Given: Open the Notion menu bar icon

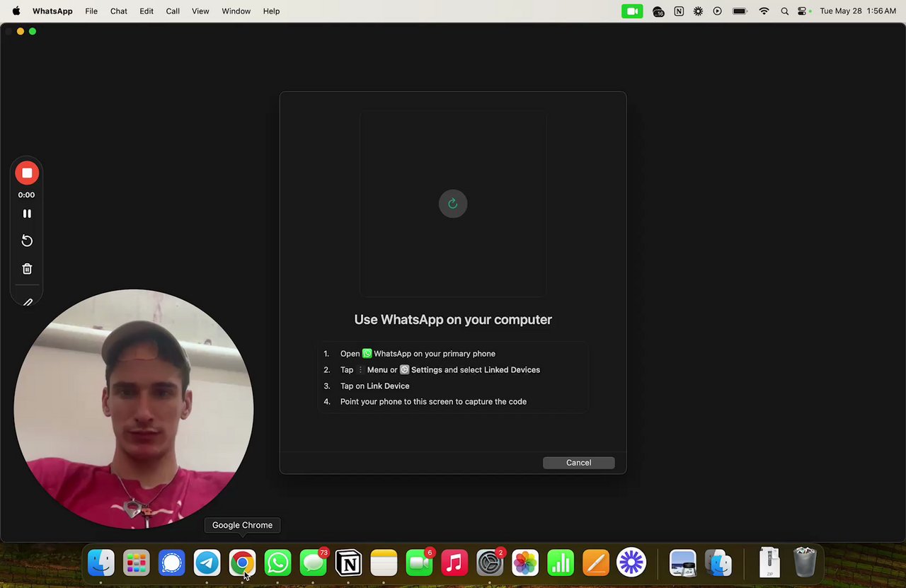Looking at the screenshot, I should pyautogui.click(x=679, y=11).
